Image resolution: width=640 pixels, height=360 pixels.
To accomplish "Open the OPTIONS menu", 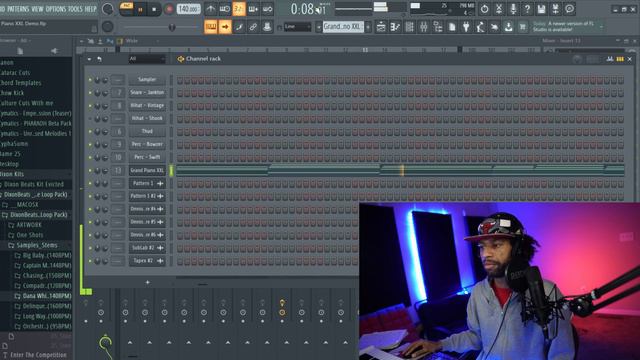I will click(56, 9).
